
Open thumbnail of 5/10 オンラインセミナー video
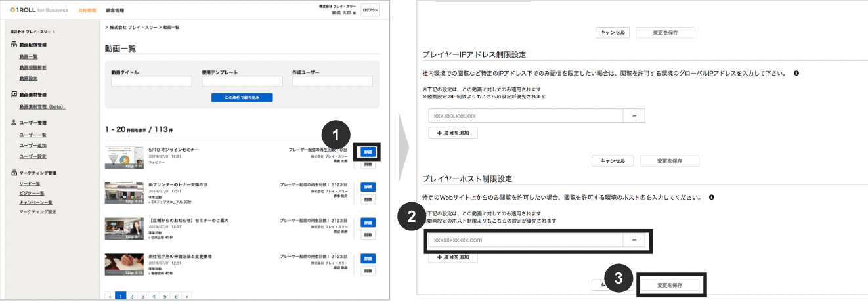point(124,158)
